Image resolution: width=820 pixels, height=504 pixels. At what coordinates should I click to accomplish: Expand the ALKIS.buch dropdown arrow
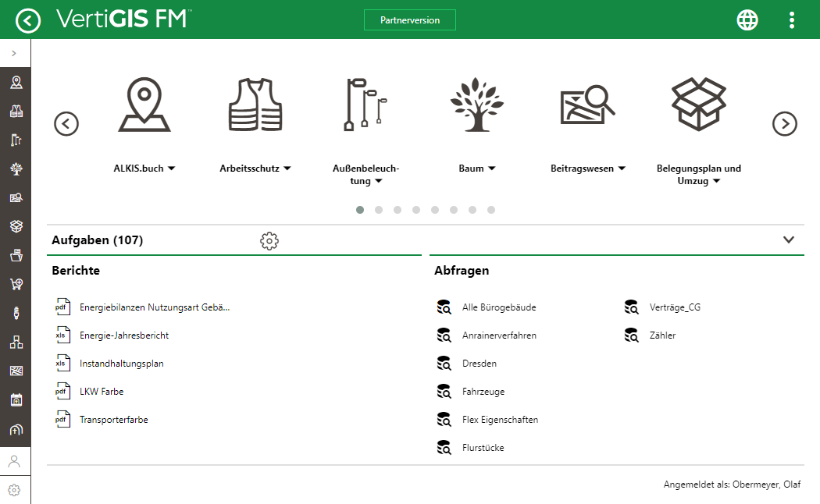tap(172, 169)
